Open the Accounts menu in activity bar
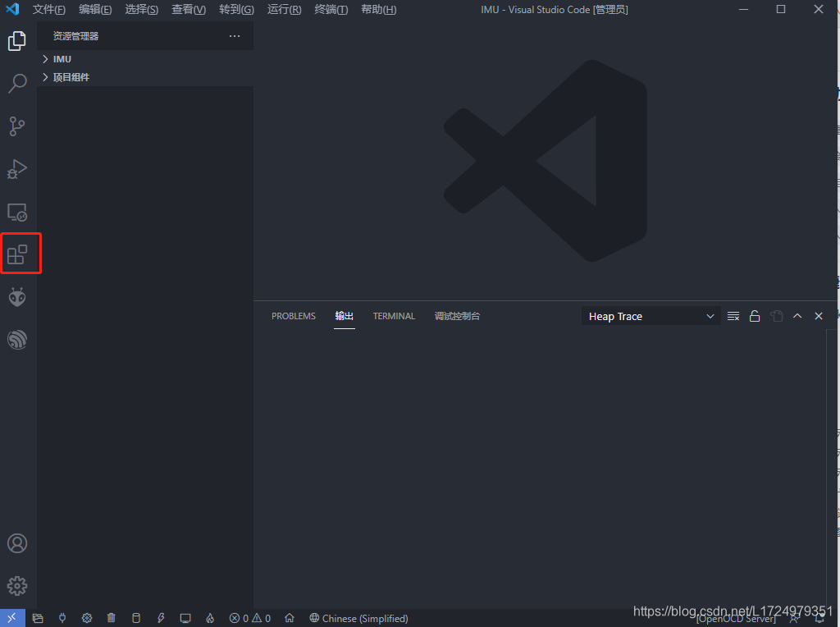 17,543
